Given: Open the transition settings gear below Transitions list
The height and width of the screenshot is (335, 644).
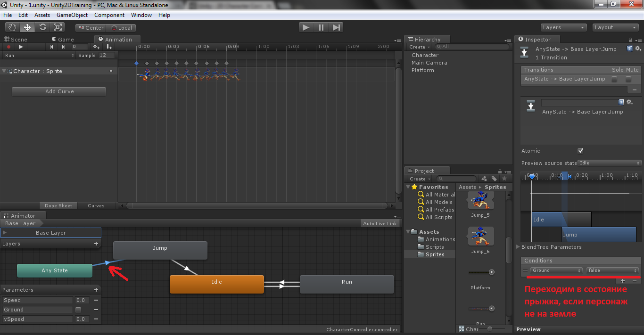Looking at the screenshot, I should click(x=629, y=102).
